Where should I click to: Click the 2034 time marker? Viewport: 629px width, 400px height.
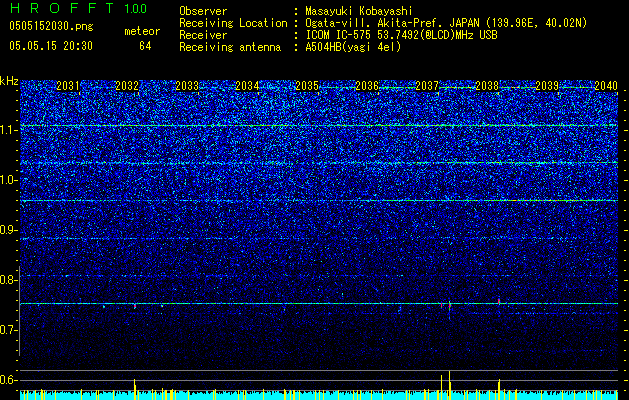pos(247,86)
